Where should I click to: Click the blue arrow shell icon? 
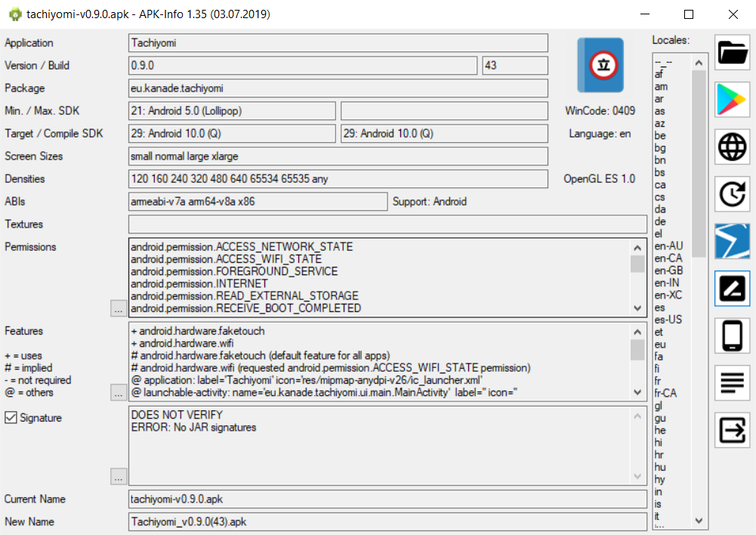[732, 241]
